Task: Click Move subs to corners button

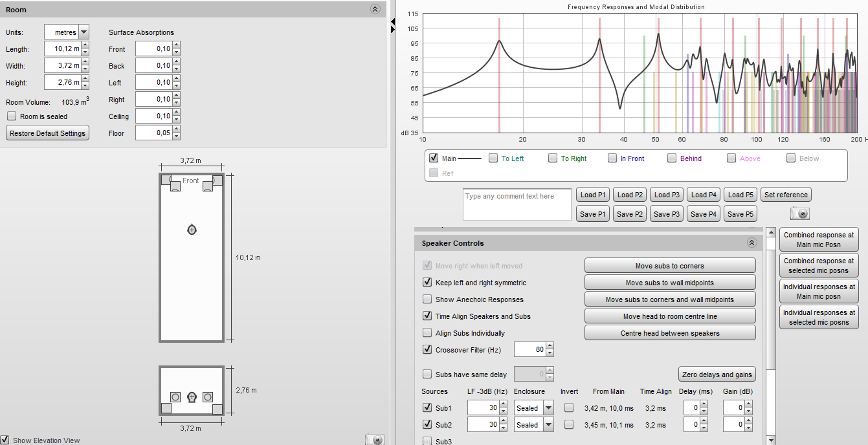Action: click(670, 266)
